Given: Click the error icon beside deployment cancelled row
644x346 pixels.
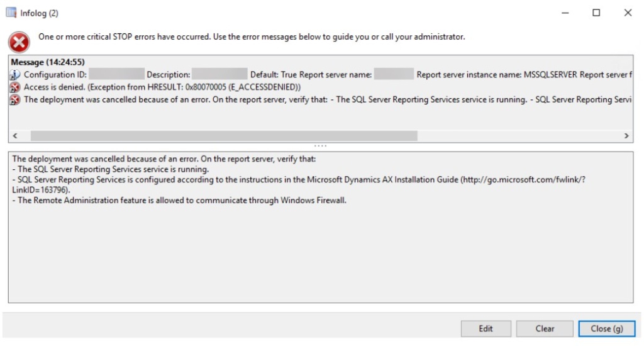Looking at the screenshot, I should [15, 100].
